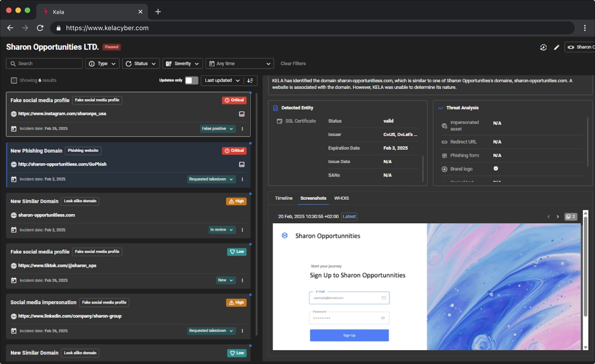Viewport: 595px width, 364px height.
Task: Change the In review status dropdown
Action: pos(222,230)
